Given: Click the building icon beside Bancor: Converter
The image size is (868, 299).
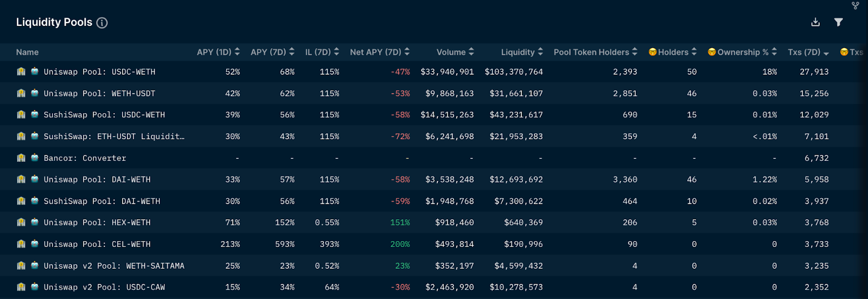Looking at the screenshot, I should pyautogui.click(x=21, y=158).
